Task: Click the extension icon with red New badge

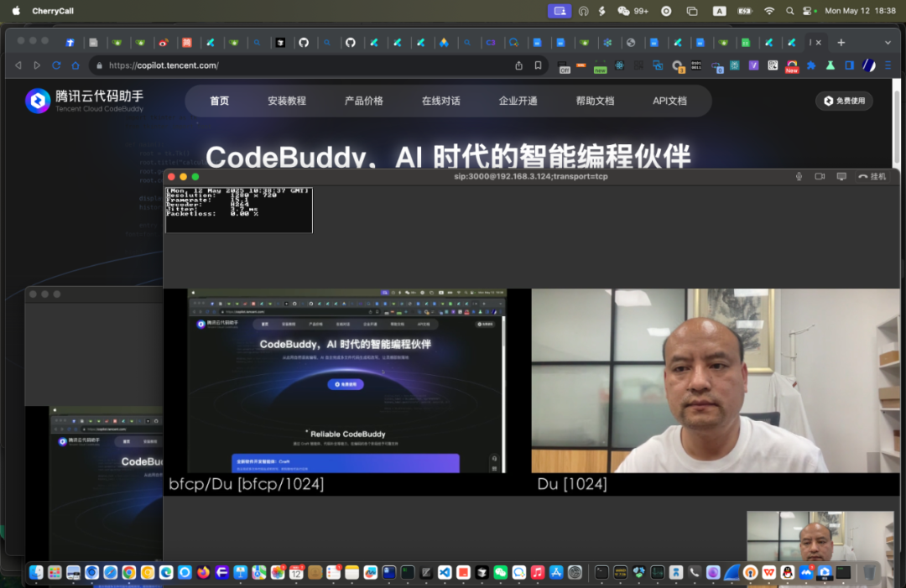Action: [792, 66]
